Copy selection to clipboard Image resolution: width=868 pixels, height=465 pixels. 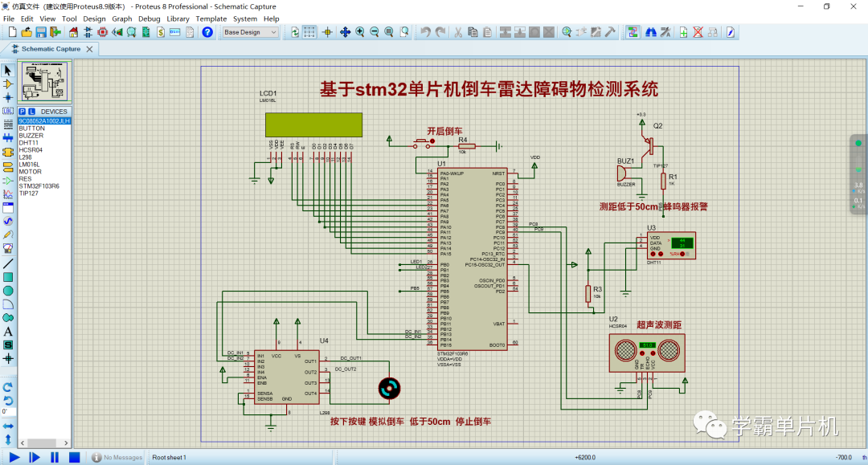473,33
